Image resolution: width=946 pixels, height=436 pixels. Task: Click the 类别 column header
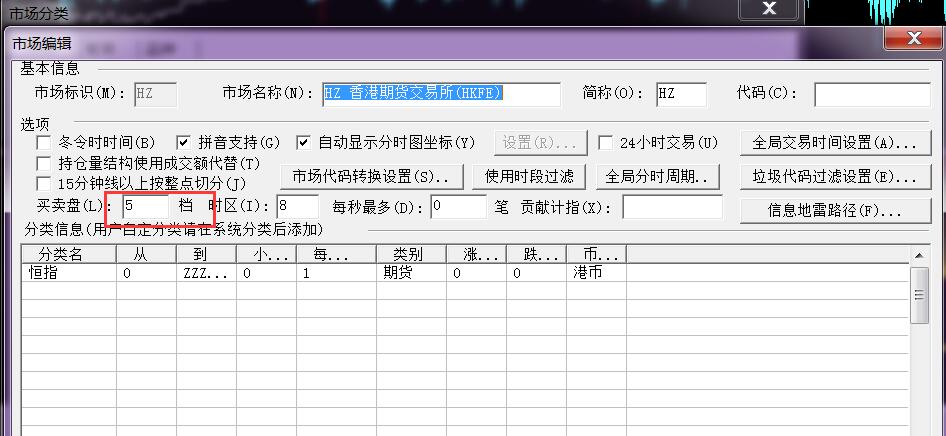click(411, 254)
